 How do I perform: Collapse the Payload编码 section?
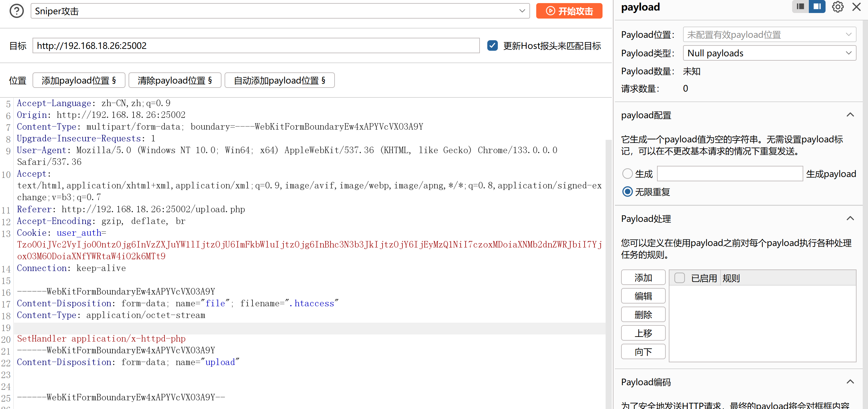[850, 382]
